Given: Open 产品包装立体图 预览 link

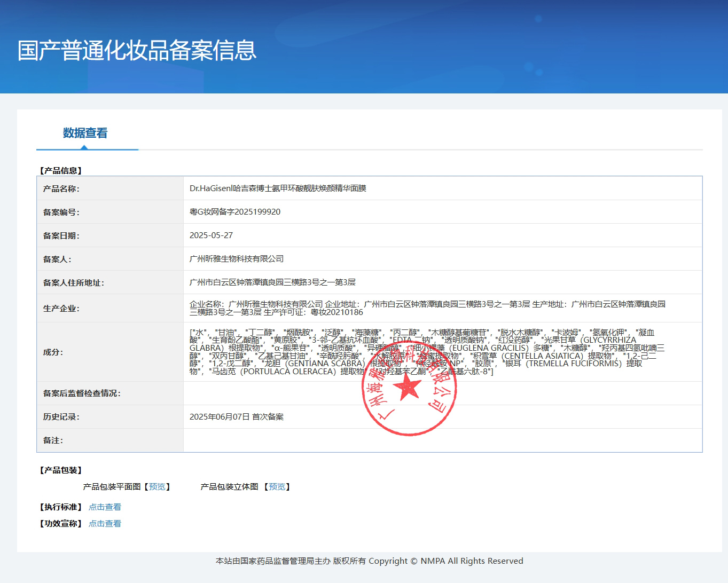Looking at the screenshot, I should pyautogui.click(x=277, y=487).
